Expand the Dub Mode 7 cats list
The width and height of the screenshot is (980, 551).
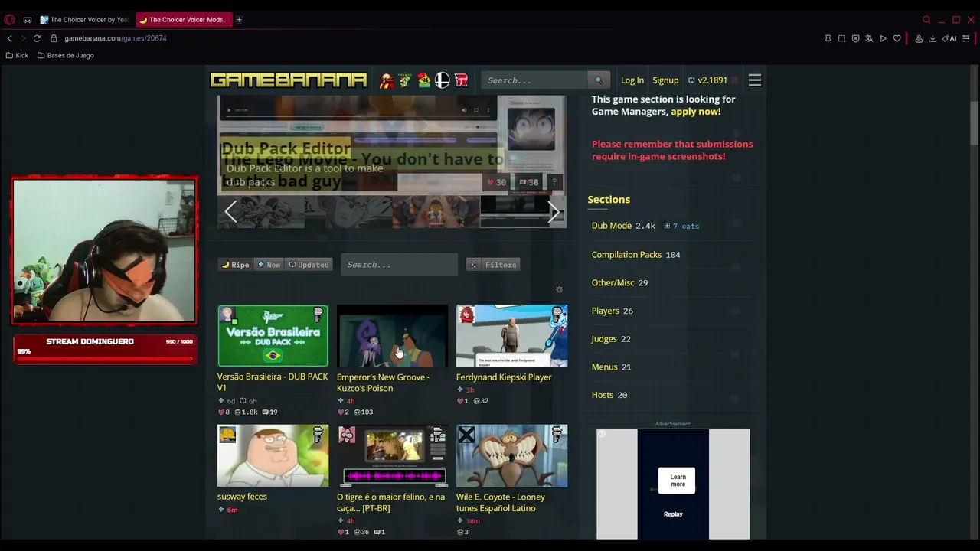coord(682,226)
